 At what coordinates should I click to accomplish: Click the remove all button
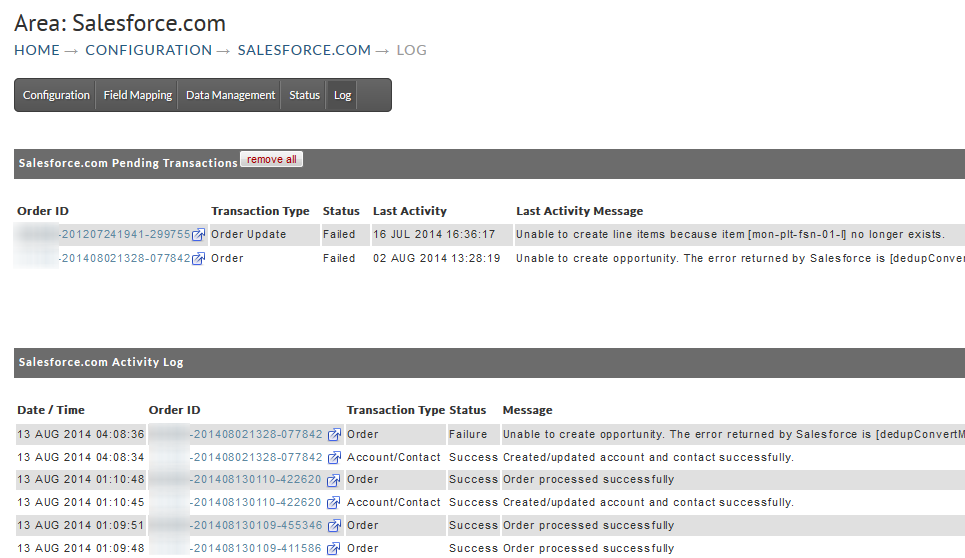coord(271,159)
